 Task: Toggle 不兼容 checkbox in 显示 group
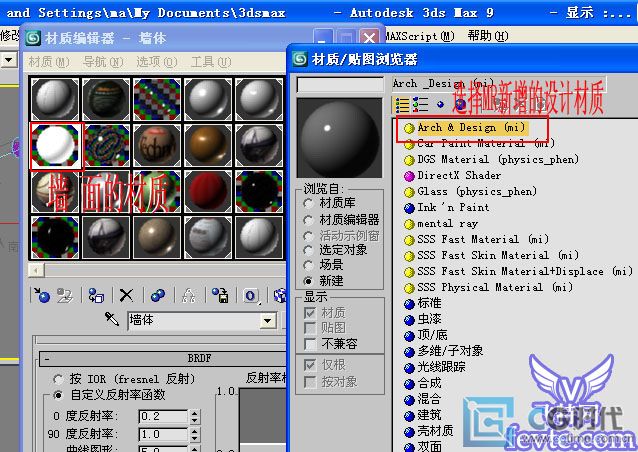click(310, 344)
